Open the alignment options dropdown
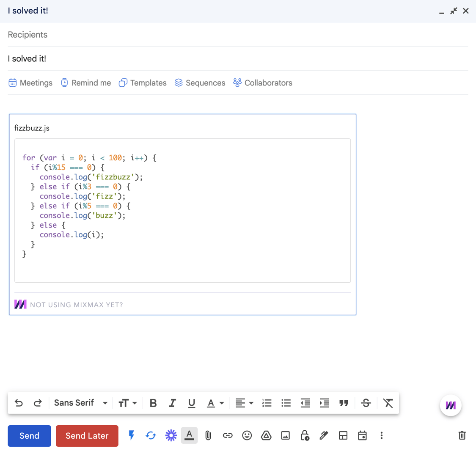Image resolution: width=476 pixels, height=454 pixels. point(244,403)
